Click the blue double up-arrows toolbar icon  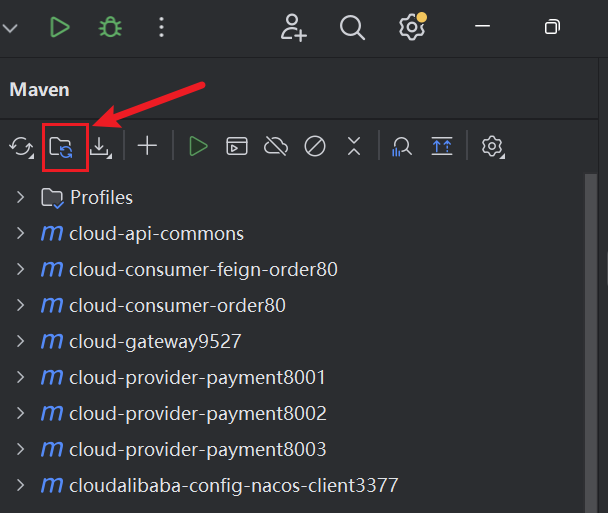pyautogui.click(x=442, y=146)
